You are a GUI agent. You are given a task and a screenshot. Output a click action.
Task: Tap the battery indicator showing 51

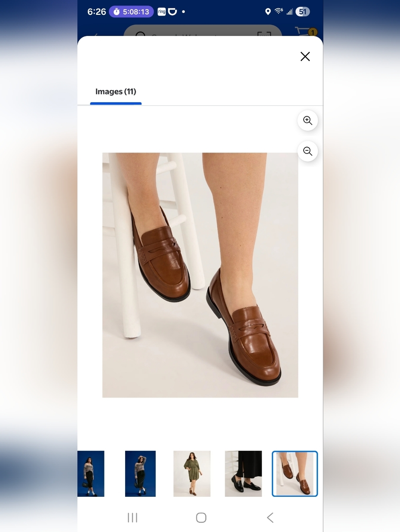pos(303,12)
